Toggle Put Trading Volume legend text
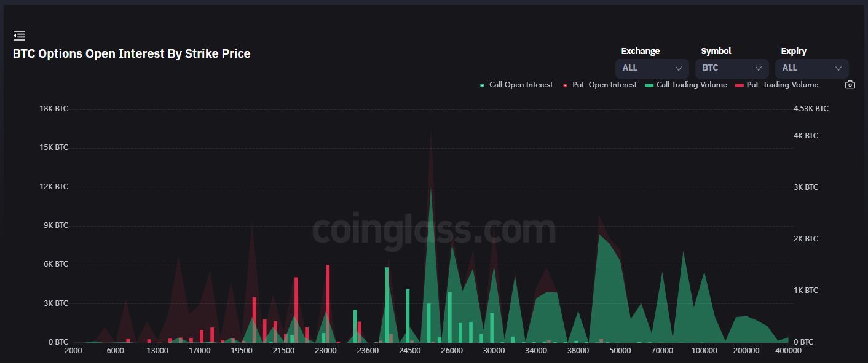868x363 pixels. point(782,85)
